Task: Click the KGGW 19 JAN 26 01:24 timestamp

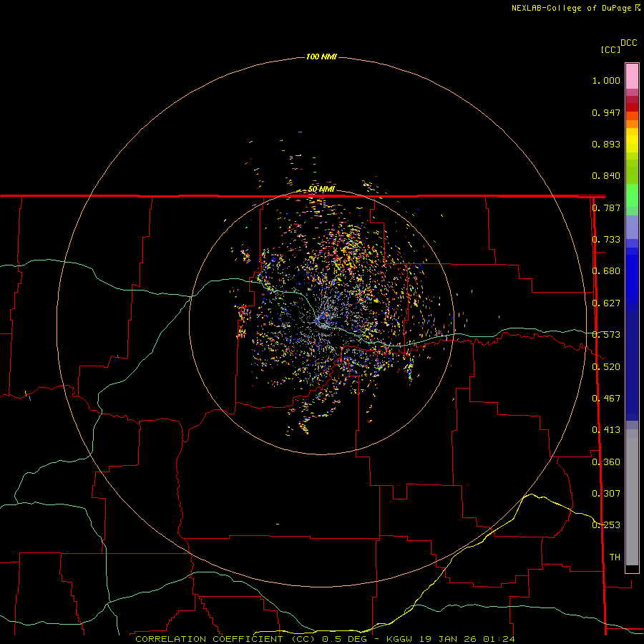Action: point(451,639)
